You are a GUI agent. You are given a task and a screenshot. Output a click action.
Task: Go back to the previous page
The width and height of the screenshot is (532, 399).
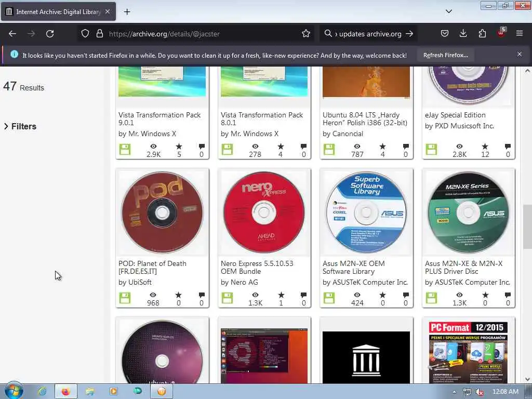pyautogui.click(x=12, y=34)
